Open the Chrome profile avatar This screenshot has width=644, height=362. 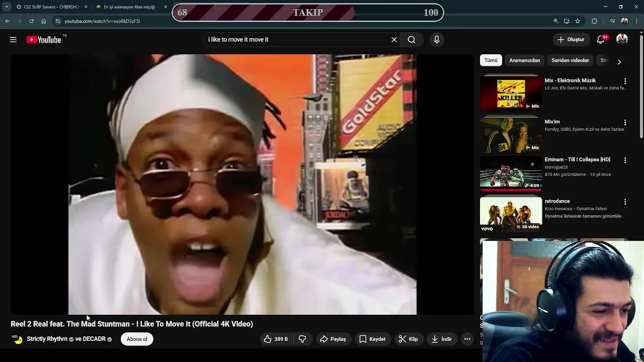pyautogui.click(x=624, y=21)
